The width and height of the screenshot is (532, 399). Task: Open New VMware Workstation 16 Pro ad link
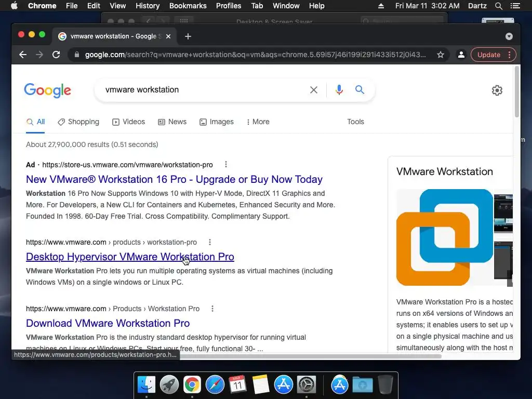pos(174,179)
